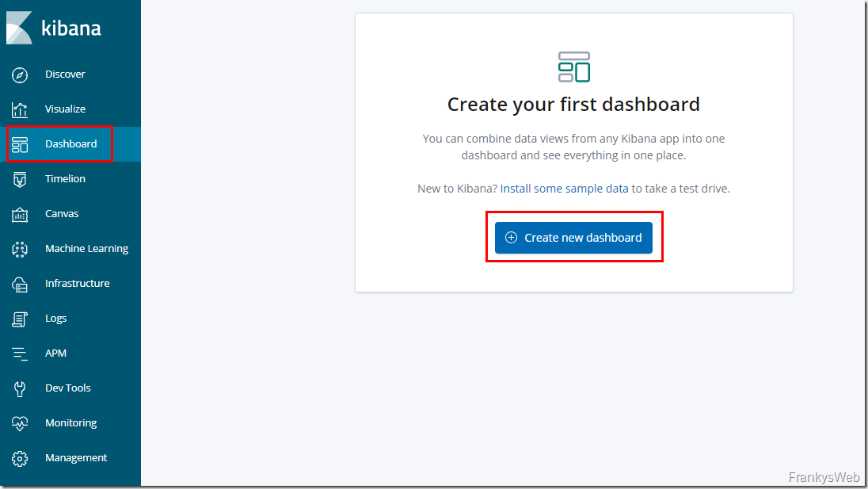Click the Logs document icon
The width and height of the screenshot is (868, 489).
[20, 319]
